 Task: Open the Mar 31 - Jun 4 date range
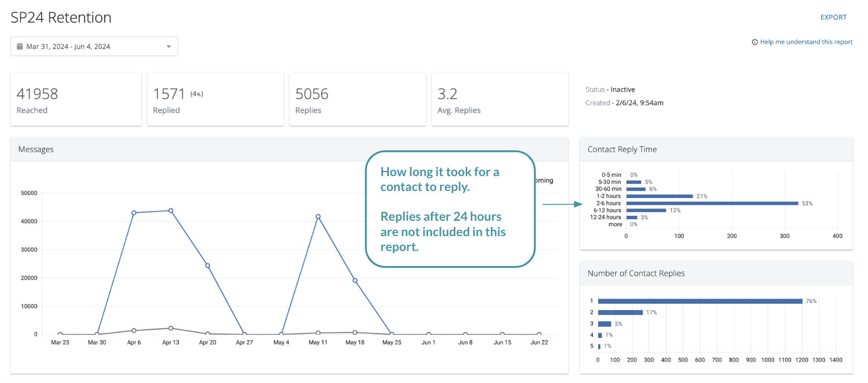(68, 47)
